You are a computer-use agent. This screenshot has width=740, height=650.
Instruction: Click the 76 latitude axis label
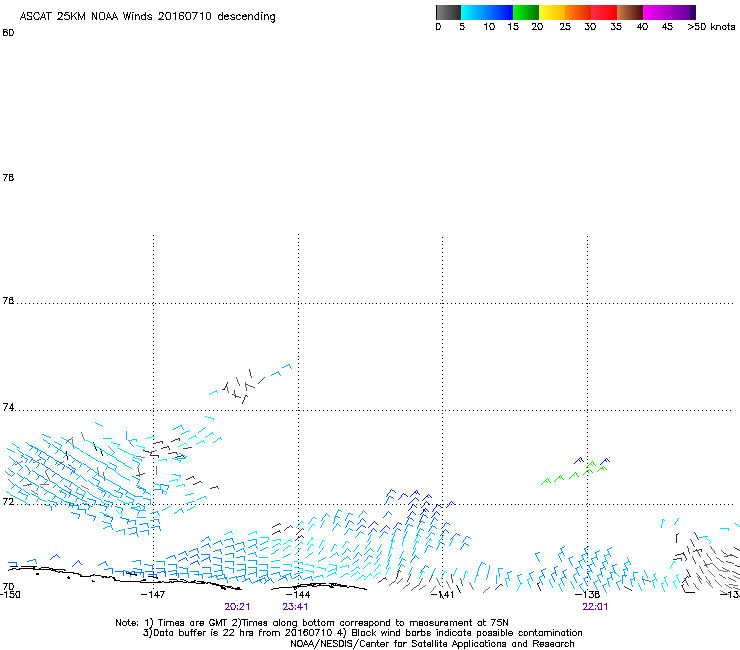(x=8, y=300)
